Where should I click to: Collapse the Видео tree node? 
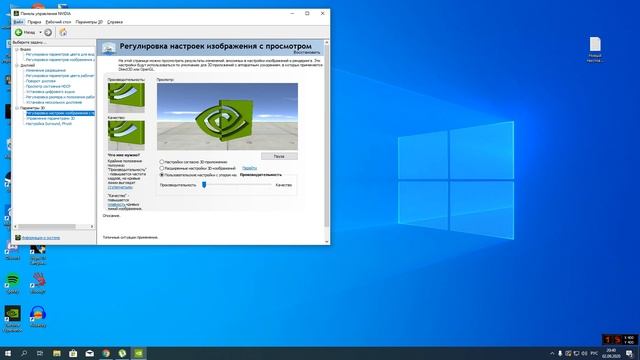(x=17, y=49)
